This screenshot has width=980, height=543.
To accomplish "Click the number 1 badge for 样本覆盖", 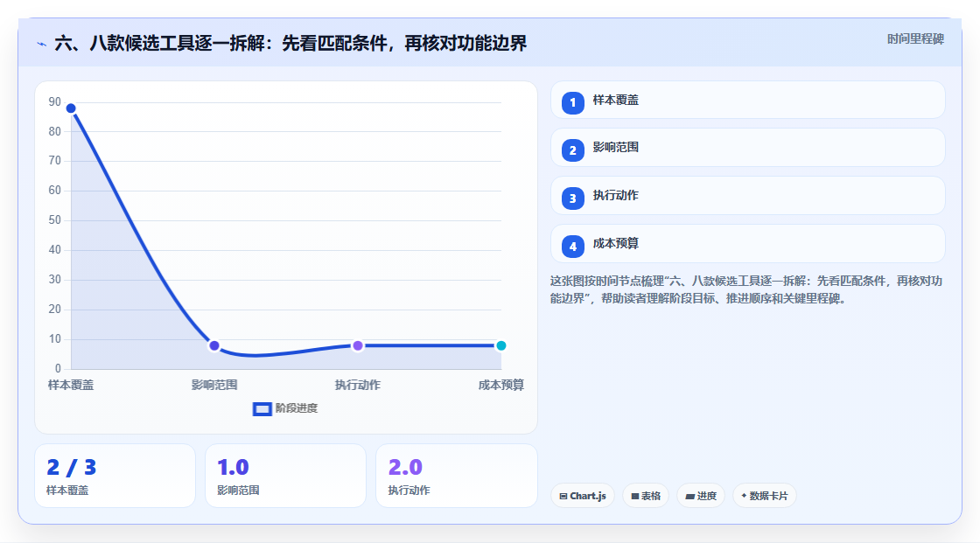I will tap(572, 103).
